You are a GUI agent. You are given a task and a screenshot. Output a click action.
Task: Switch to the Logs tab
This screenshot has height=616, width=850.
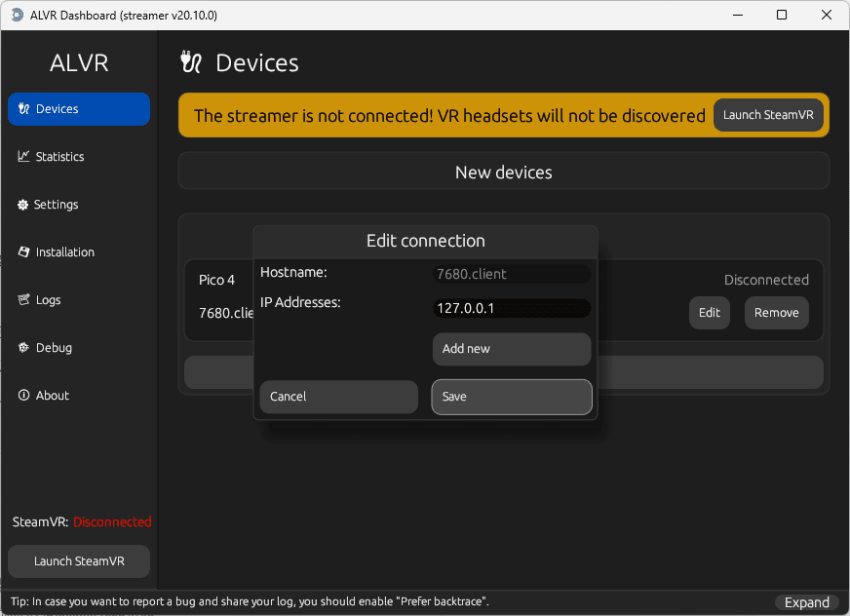pyautogui.click(x=39, y=300)
